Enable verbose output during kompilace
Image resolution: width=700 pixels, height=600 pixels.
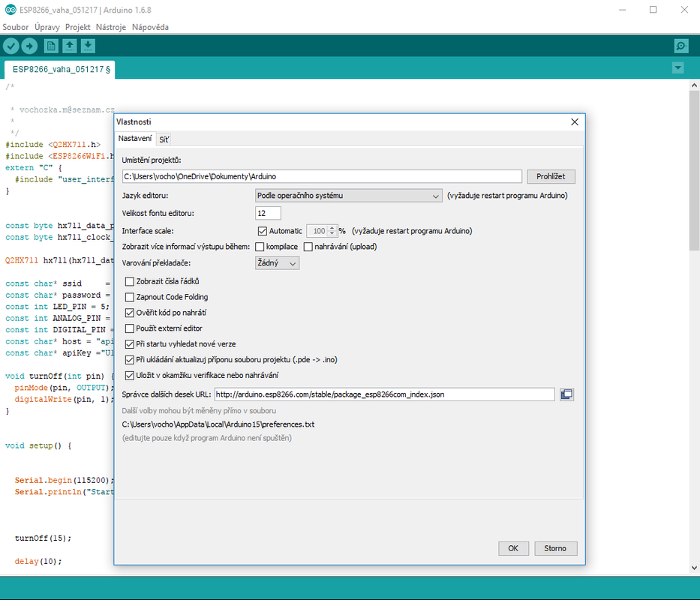[260, 247]
